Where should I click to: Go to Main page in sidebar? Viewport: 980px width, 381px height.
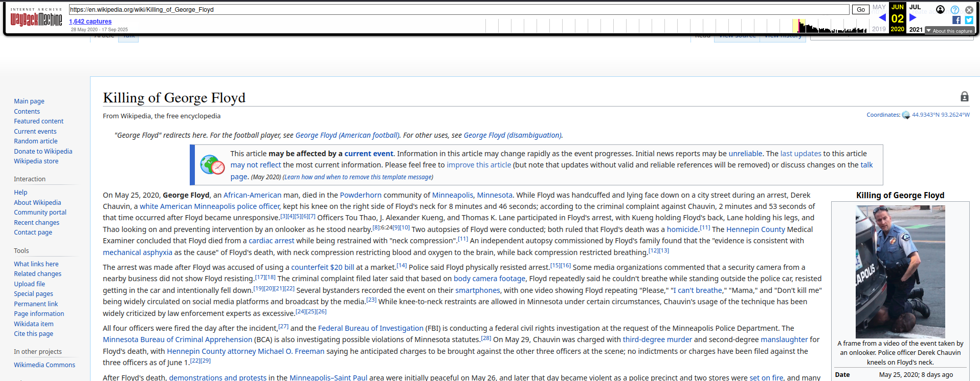[x=29, y=101]
